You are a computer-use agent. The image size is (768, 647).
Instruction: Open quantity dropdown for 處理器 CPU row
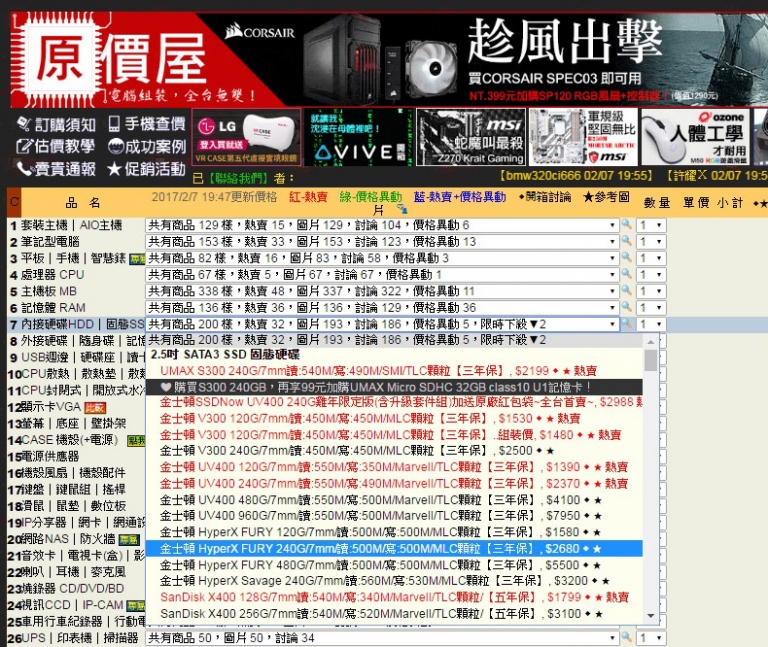click(x=651, y=274)
